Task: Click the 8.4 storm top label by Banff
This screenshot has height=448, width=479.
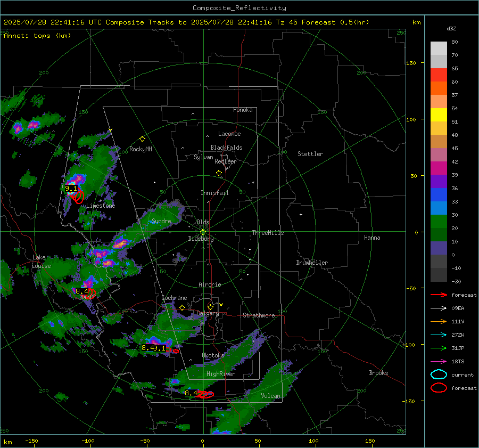Action: click(81, 291)
